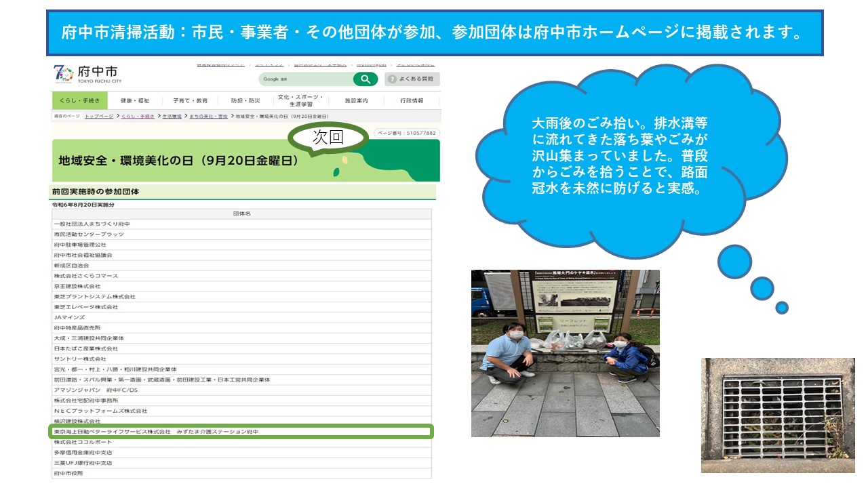Click the よくある質問 question mark button
The width and height of the screenshot is (868, 488).
click(x=412, y=79)
